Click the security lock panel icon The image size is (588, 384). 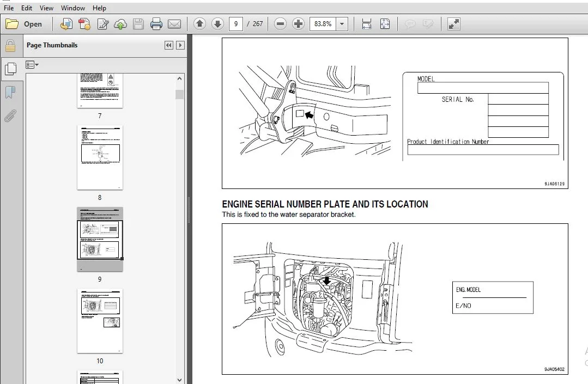pos(10,46)
